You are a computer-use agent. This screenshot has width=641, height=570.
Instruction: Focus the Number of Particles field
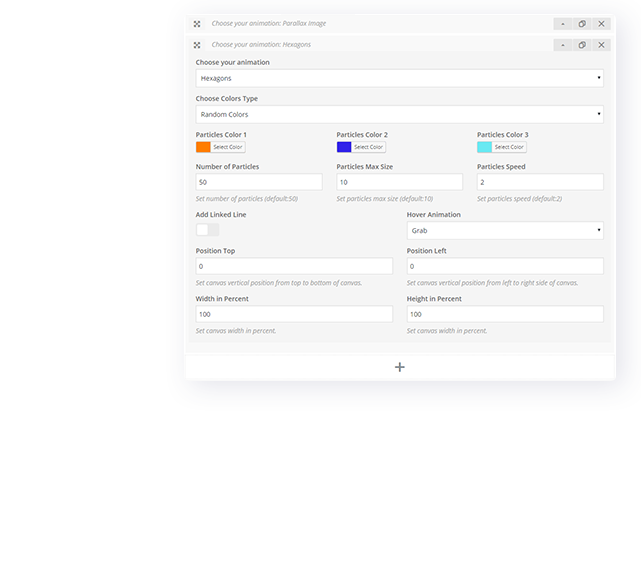(x=259, y=182)
